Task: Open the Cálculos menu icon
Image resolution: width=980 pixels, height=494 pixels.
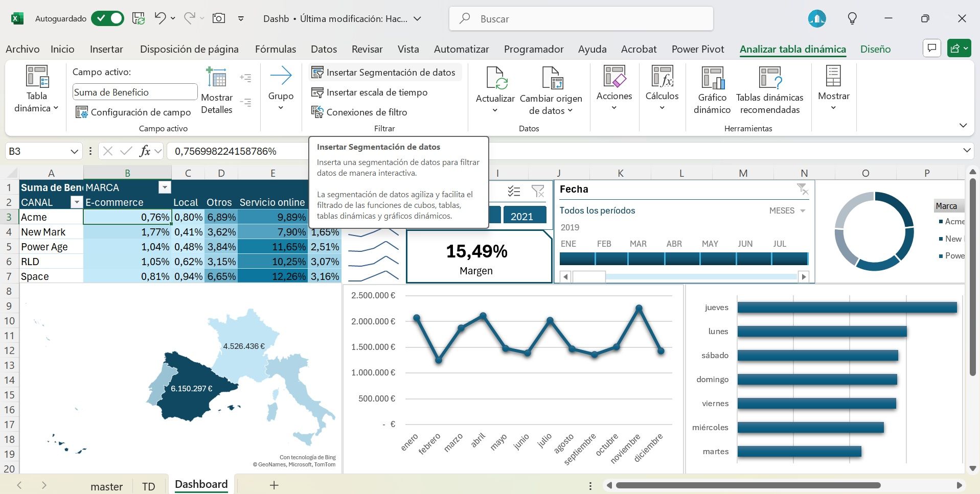Action: click(x=662, y=76)
